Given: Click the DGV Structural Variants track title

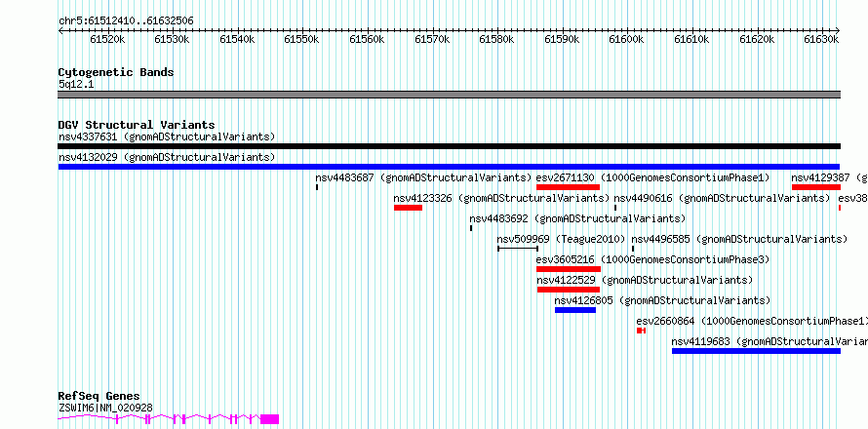Looking at the screenshot, I should (x=137, y=125).
